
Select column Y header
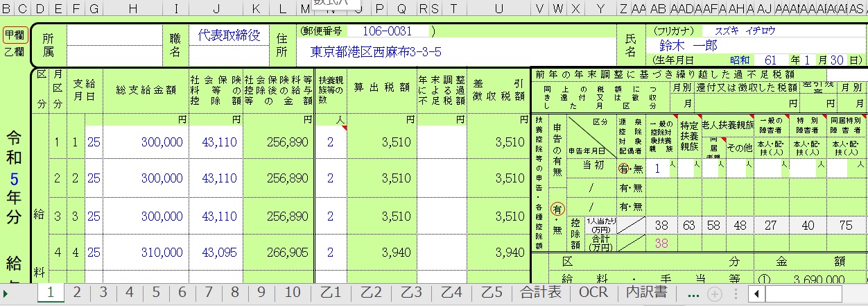pyautogui.click(x=600, y=8)
